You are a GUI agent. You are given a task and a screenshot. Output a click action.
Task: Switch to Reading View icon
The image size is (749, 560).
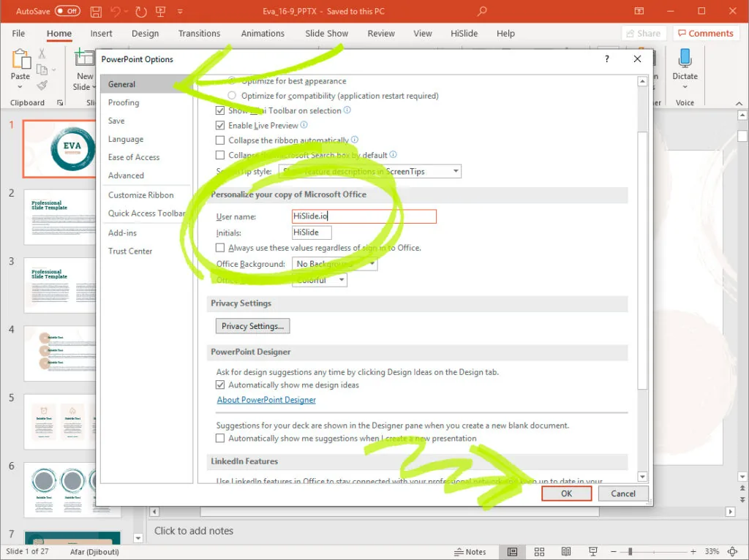[566, 552]
